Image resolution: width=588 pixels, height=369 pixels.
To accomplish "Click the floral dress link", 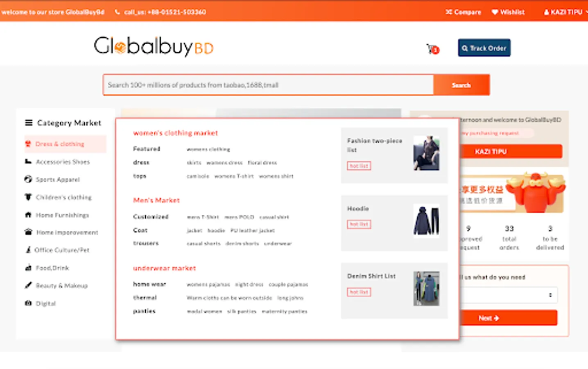I will [x=262, y=163].
